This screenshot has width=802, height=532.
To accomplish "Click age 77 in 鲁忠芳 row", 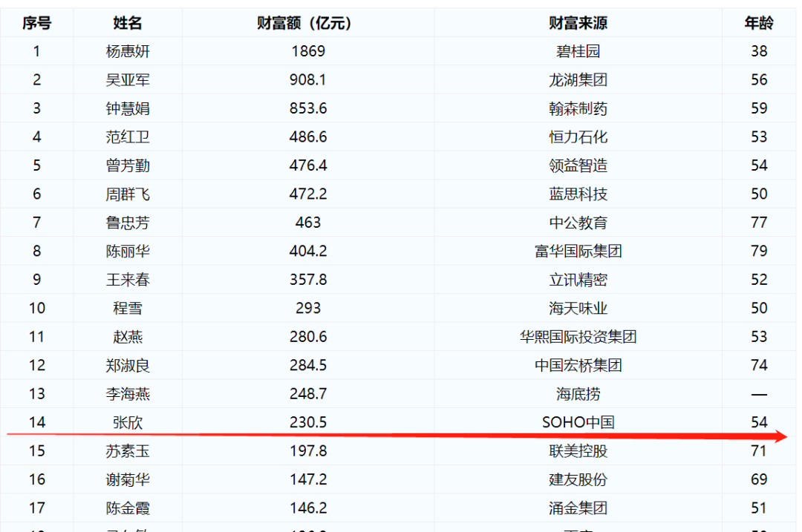I will 759,223.
